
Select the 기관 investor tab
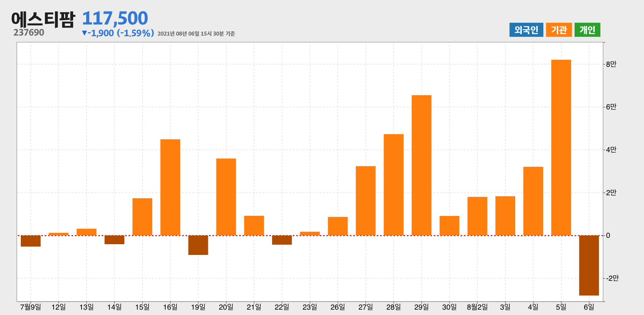coord(559,30)
